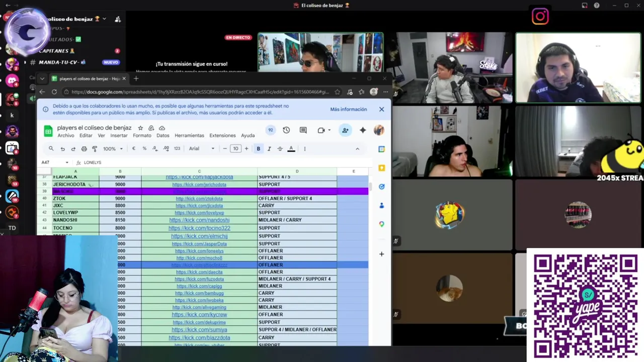Click the add-ons plus icon in side panel

pyautogui.click(x=381, y=254)
